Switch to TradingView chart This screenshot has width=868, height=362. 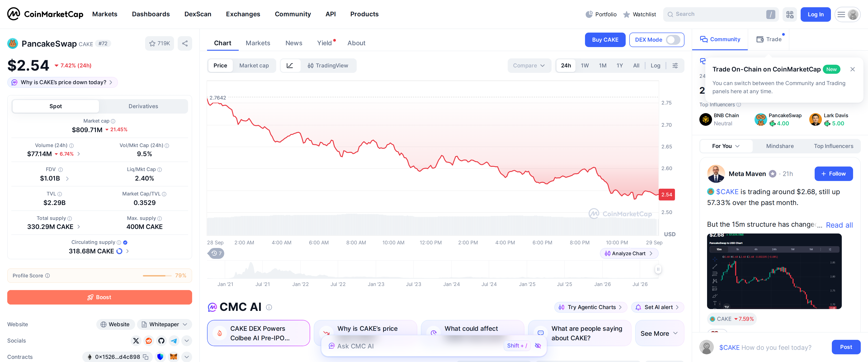point(328,65)
